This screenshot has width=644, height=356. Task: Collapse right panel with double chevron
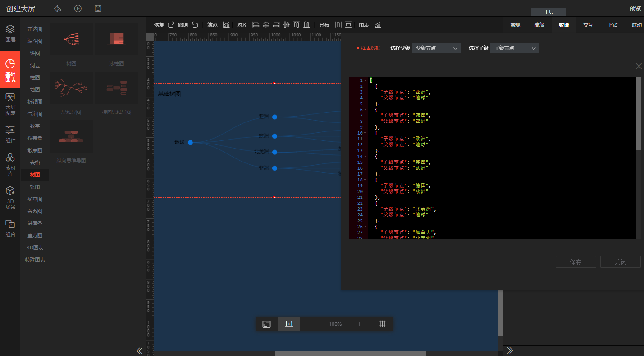pos(510,351)
